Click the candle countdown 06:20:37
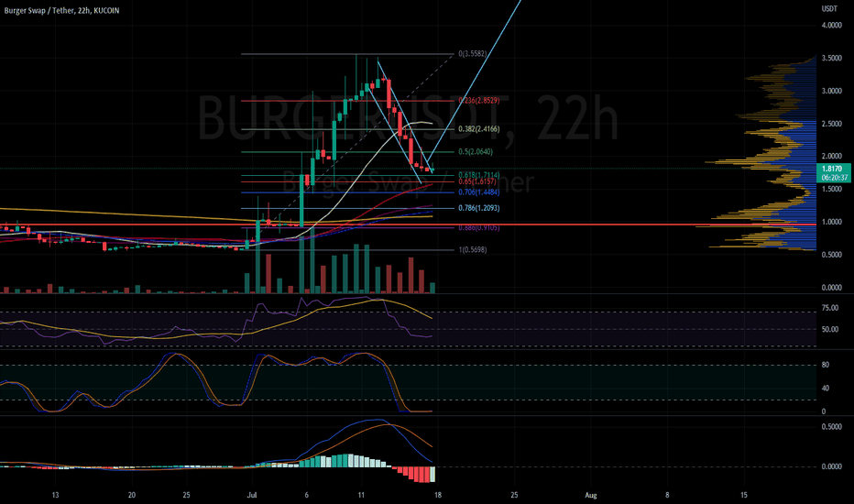Viewport: 854px width, 504px height. (x=835, y=178)
